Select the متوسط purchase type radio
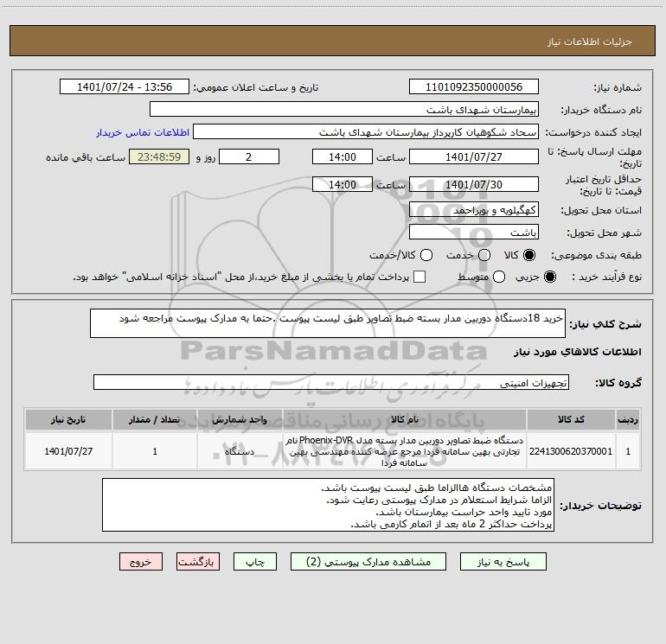 499,277
